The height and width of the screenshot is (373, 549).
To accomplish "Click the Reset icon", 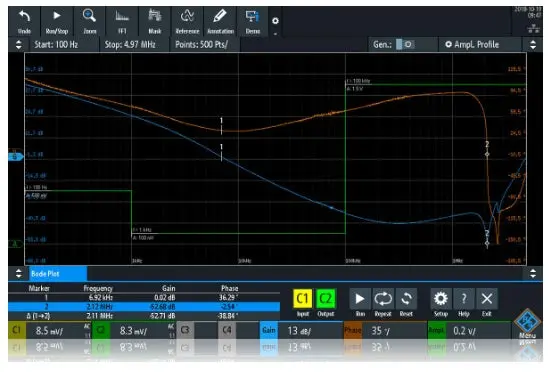I will tap(406, 299).
